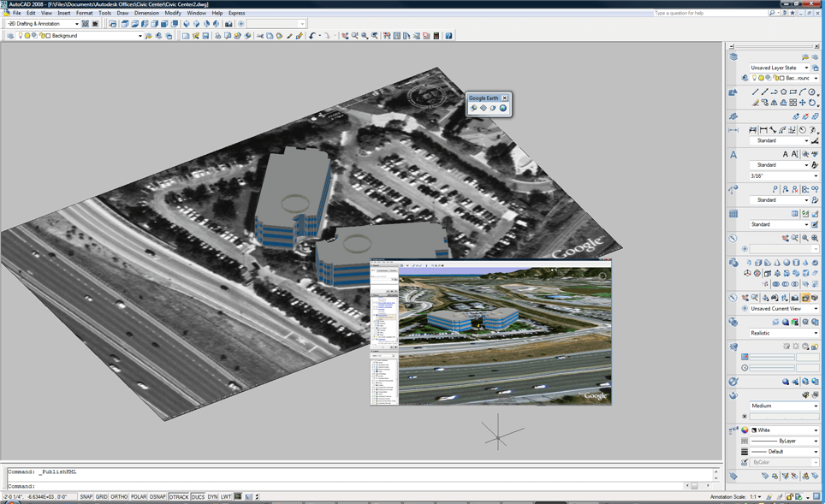Select the Polygon draw tool

[x=783, y=92]
